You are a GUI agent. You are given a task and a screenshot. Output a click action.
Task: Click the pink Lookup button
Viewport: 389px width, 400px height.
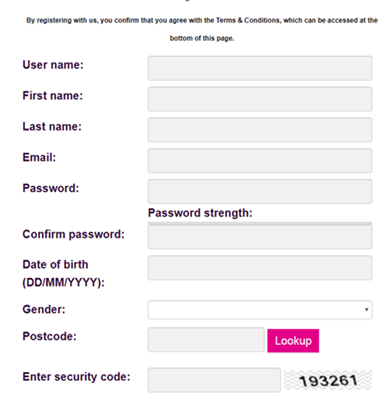click(x=293, y=341)
